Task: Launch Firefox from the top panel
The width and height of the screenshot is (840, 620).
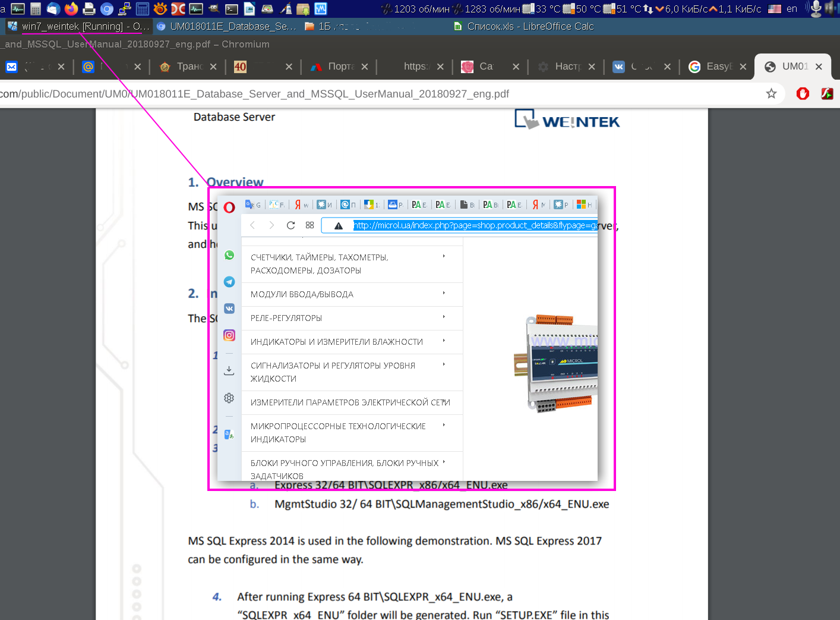Action: click(71, 9)
